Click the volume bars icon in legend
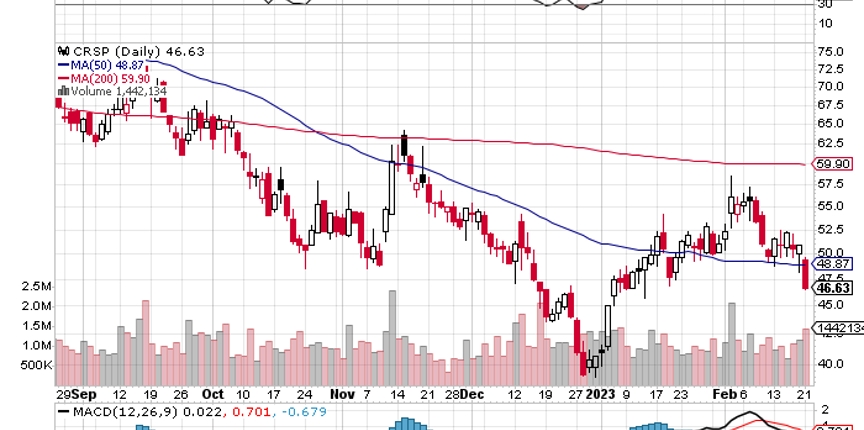The height and width of the screenshot is (430, 864). [64, 91]
